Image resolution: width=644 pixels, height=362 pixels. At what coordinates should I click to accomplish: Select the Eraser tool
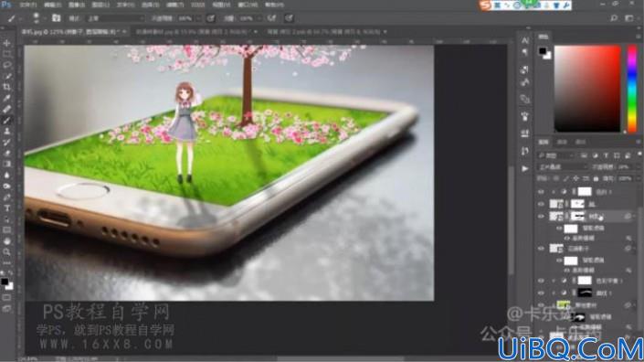click(7, 154)
